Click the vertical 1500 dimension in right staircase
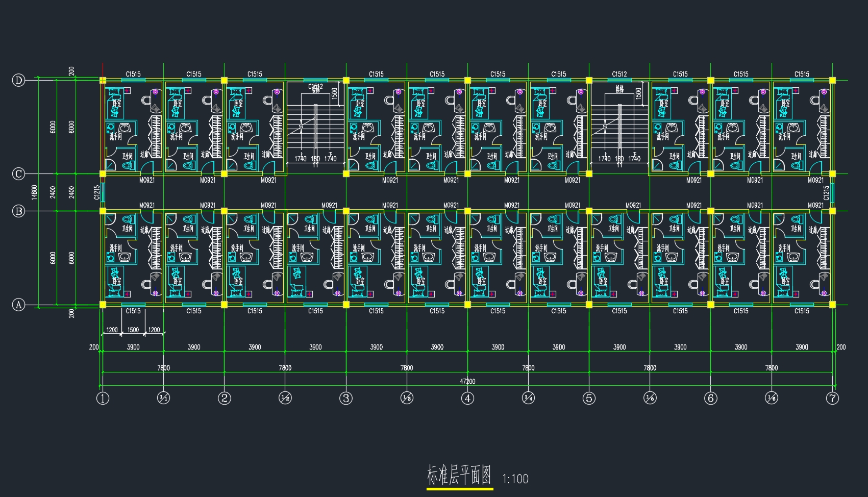Viewport: 868px width, 497px height. (x=638, y=93)
